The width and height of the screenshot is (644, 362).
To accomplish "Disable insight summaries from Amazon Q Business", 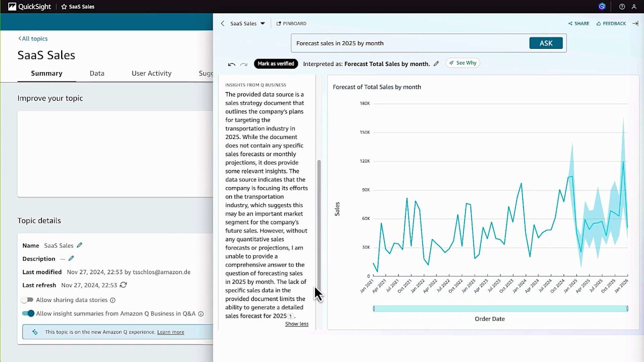I will [28, 313].
